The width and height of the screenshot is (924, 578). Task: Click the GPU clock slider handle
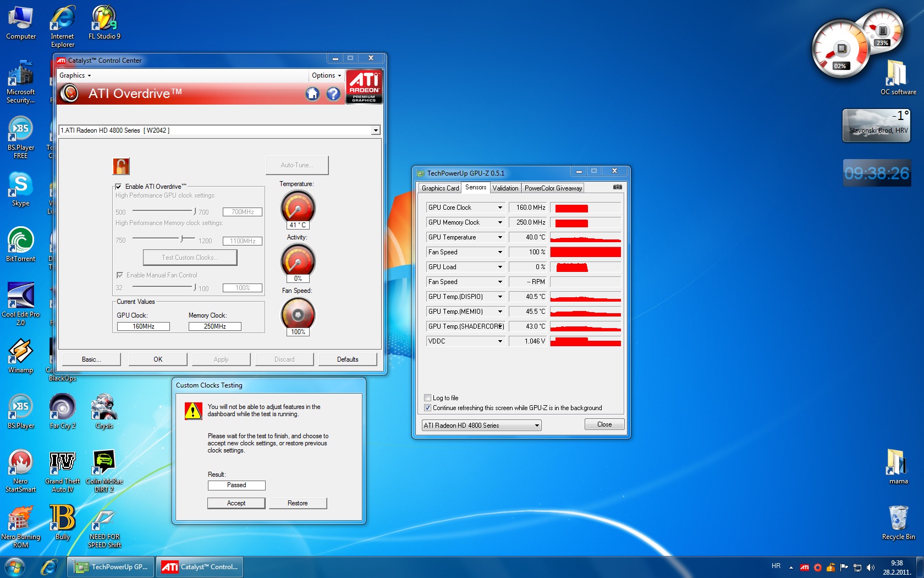[x=195, y=211]
